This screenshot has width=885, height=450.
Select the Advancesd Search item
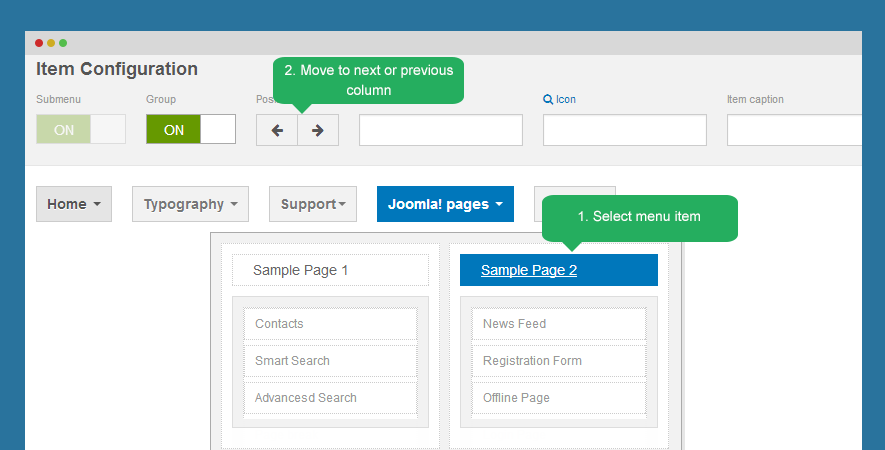[x=330, y=398]
